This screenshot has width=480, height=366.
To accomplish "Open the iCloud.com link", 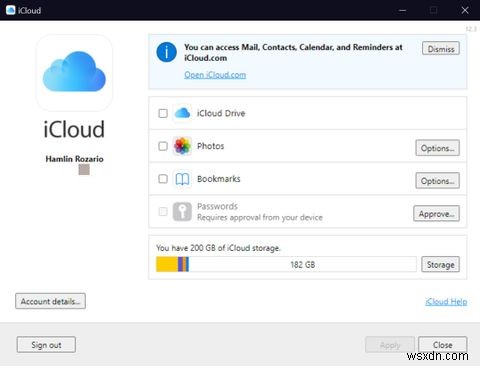I will (215, 75).
